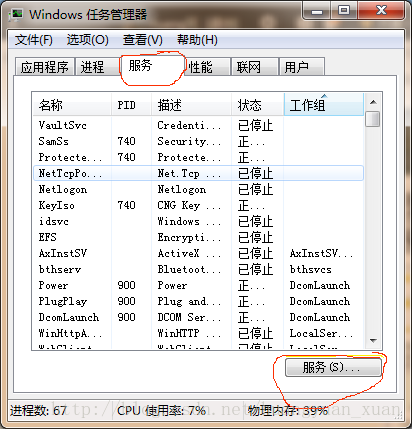Click the Encrypti... description cell
412x429 pixels.
pyautogui.click(x=189, y=237)
